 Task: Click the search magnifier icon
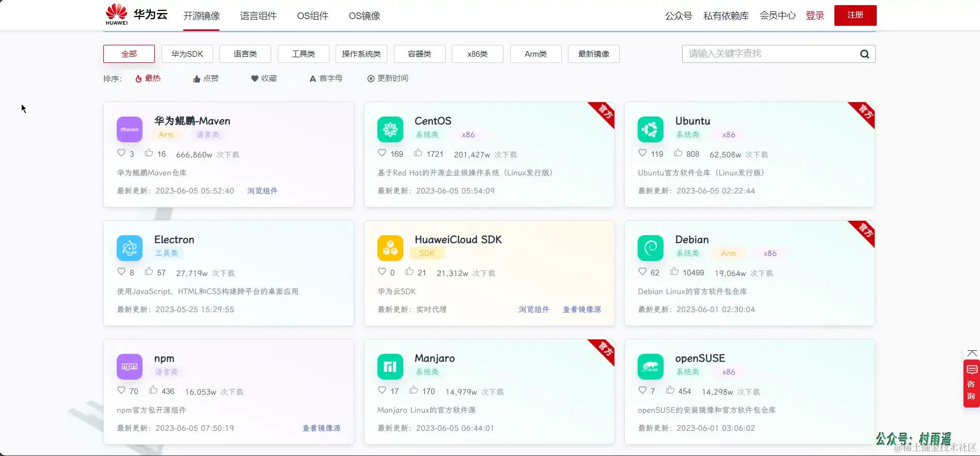tap(864, 54)
